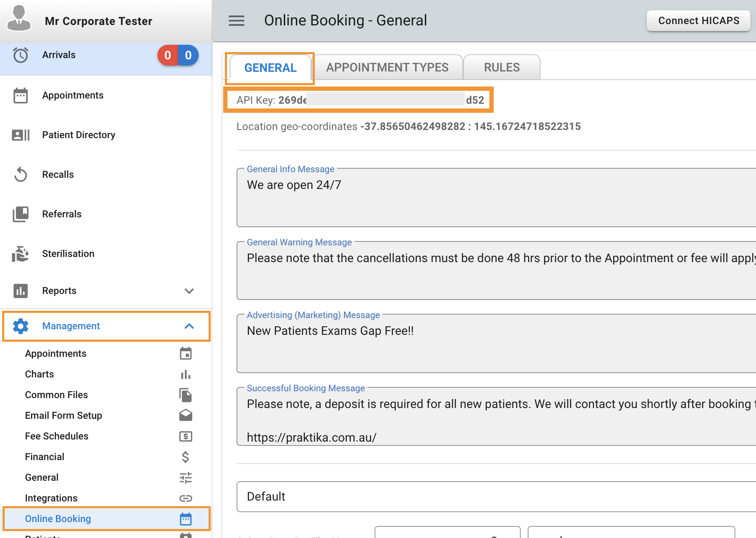
Task: Open Fee Schedules under Management
Action: (106, 436)
